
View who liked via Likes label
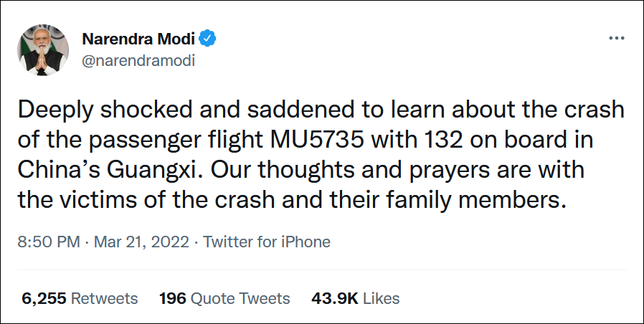[381, 298]
